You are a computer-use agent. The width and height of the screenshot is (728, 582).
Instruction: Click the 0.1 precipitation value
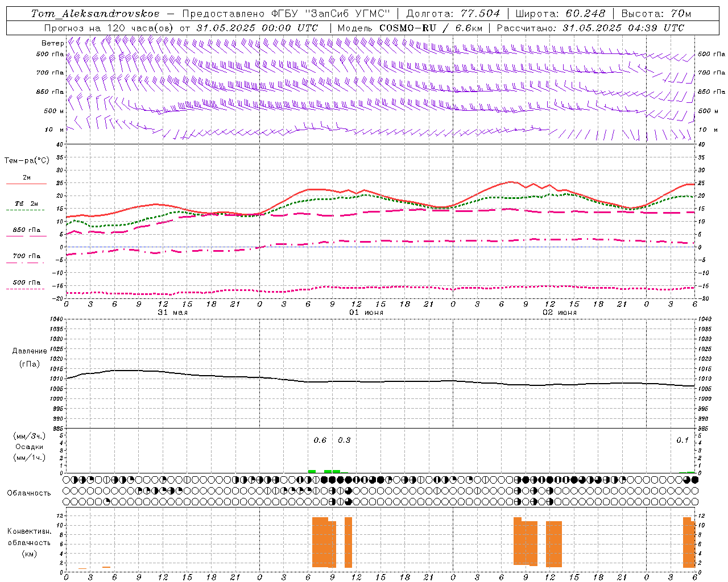pyautogui.click(x=682, y=440)
